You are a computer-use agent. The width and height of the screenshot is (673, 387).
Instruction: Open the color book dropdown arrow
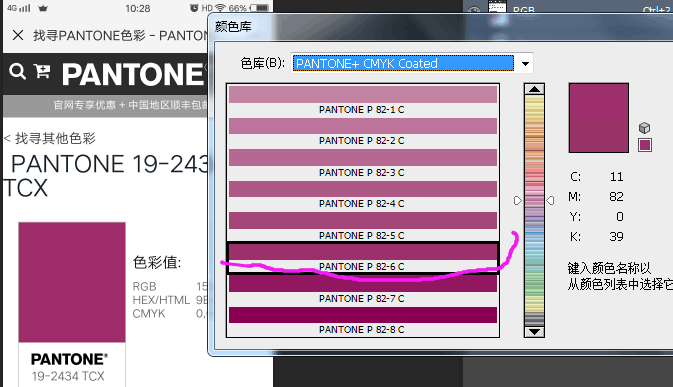point(525,63)
